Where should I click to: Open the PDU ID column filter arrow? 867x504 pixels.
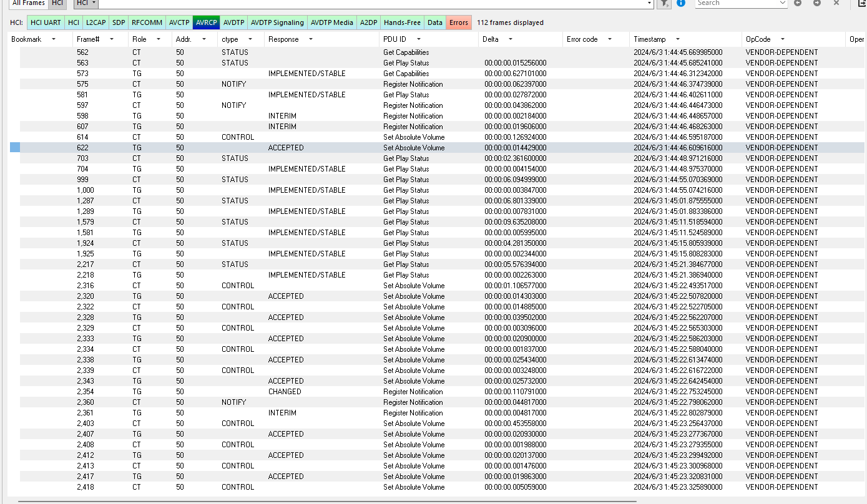click(418, 39)
